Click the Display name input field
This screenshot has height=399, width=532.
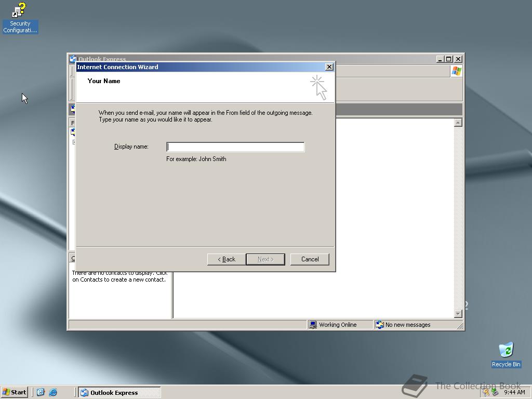tap(235, 147)
